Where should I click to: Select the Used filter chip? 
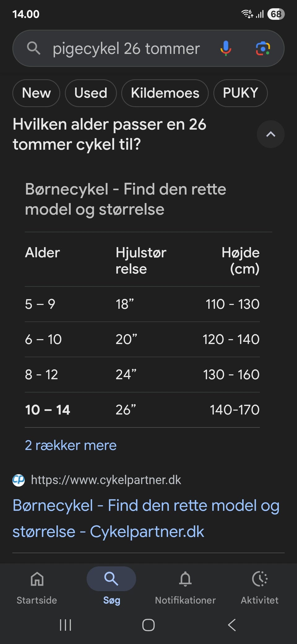coord(91,93)
